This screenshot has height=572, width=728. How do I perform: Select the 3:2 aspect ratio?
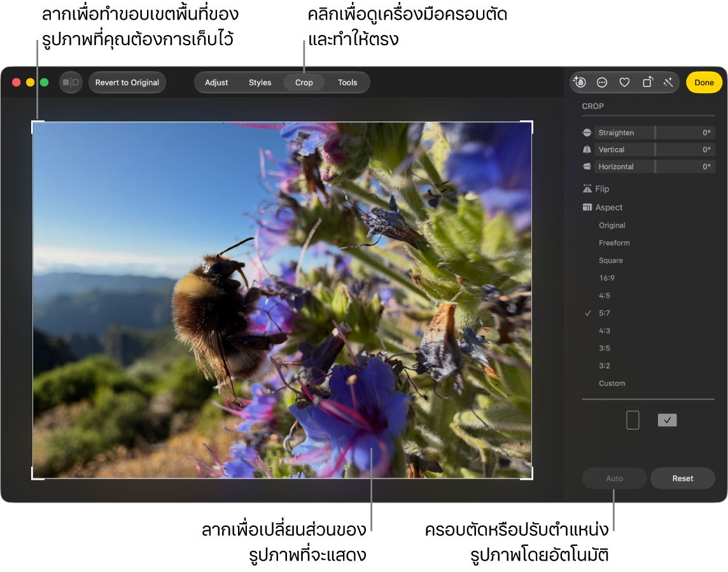pos(605,366)
